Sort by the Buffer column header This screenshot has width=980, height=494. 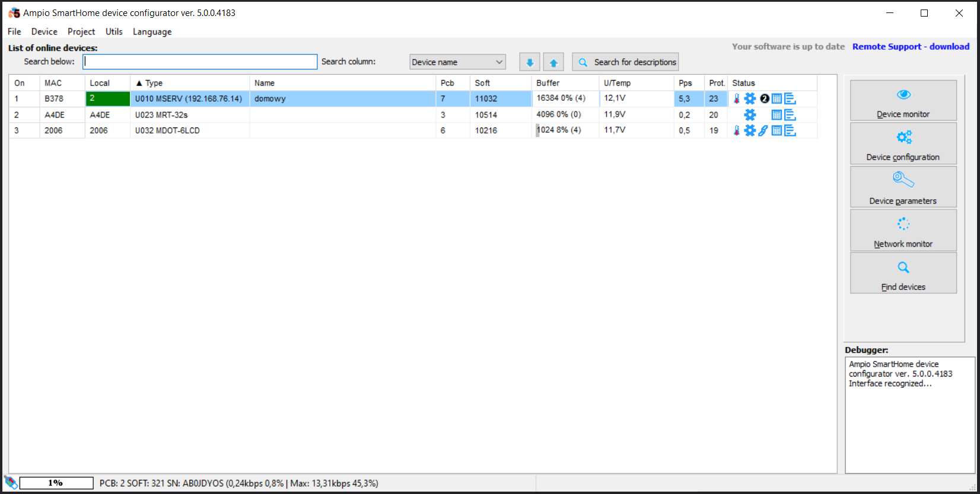pyautogui.click(x=565, y=83)
